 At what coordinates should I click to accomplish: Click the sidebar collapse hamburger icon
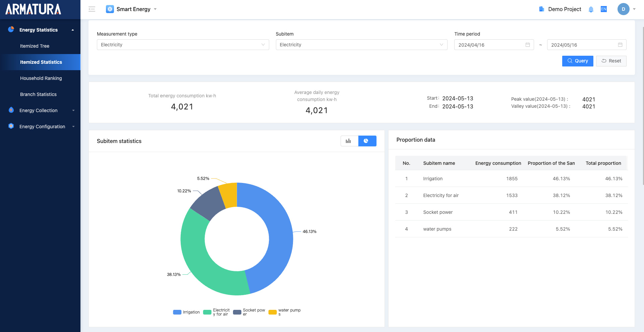pos(92,9)
